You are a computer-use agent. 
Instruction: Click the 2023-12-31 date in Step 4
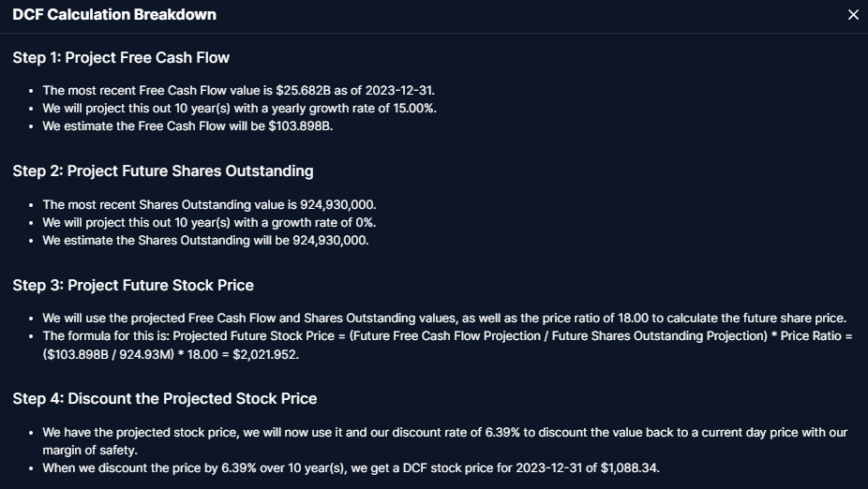coord(548,468)
